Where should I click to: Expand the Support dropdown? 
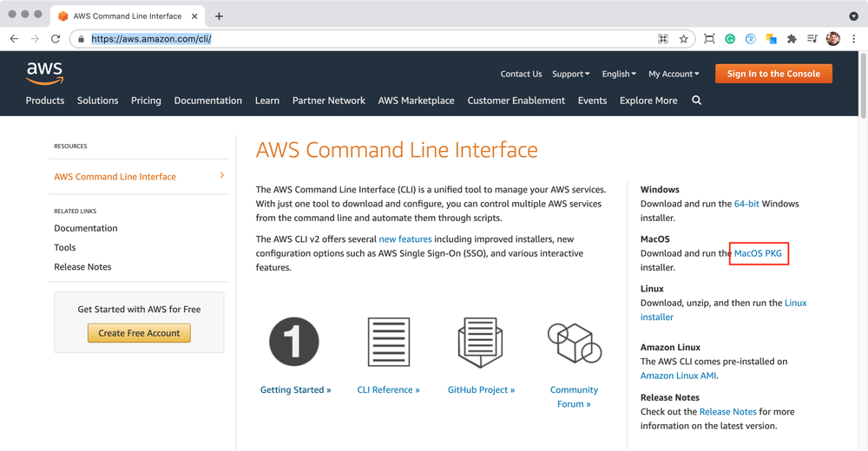(571, 74)
